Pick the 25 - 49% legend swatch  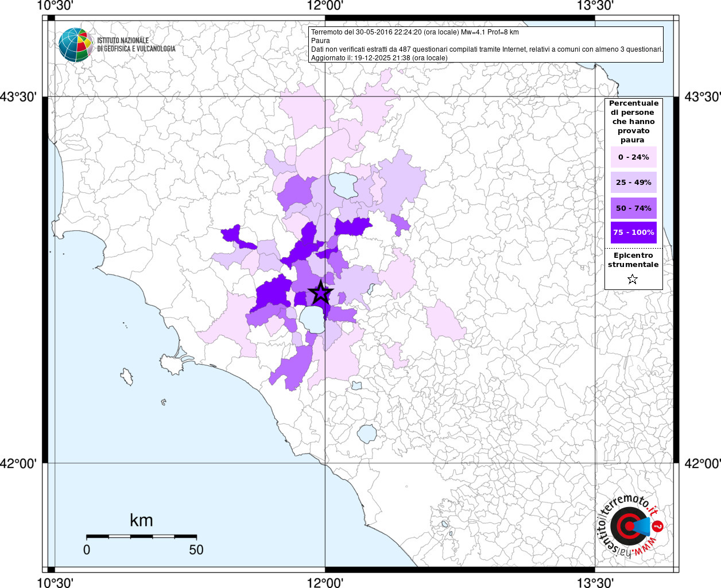tap(633, 183)
